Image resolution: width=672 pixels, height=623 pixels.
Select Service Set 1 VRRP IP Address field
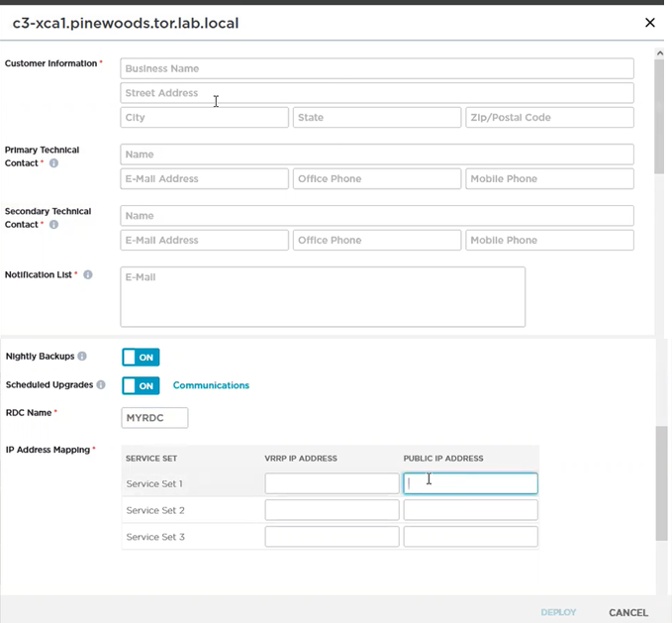[332, 483]
